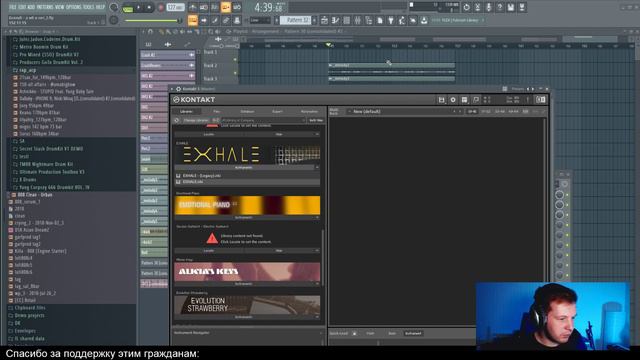Viewport: 640px width, 360px height.
Task: Click the microphone recording icon in top toolbar
Action: (489, 7)
